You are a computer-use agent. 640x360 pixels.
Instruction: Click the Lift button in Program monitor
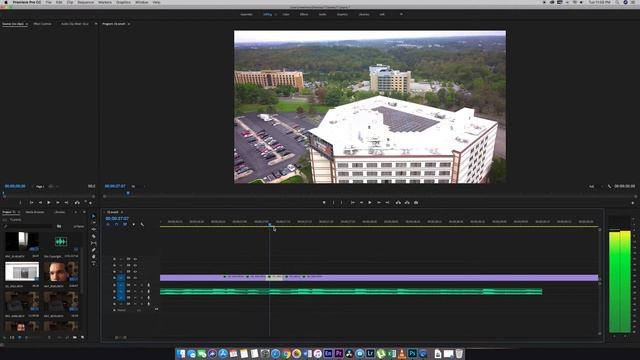(x=398, y=202)
